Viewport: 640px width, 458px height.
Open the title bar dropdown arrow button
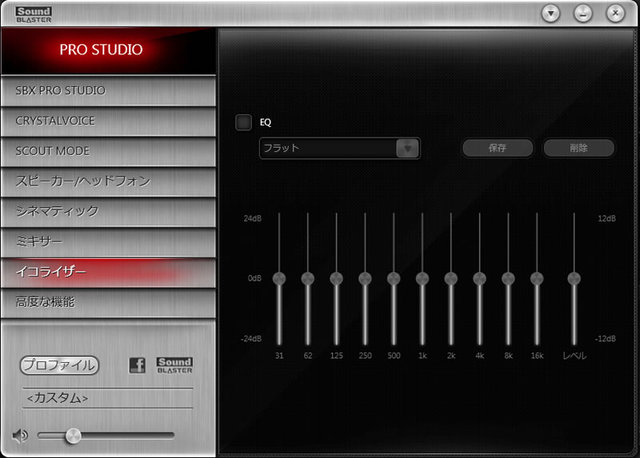(551, 13)
